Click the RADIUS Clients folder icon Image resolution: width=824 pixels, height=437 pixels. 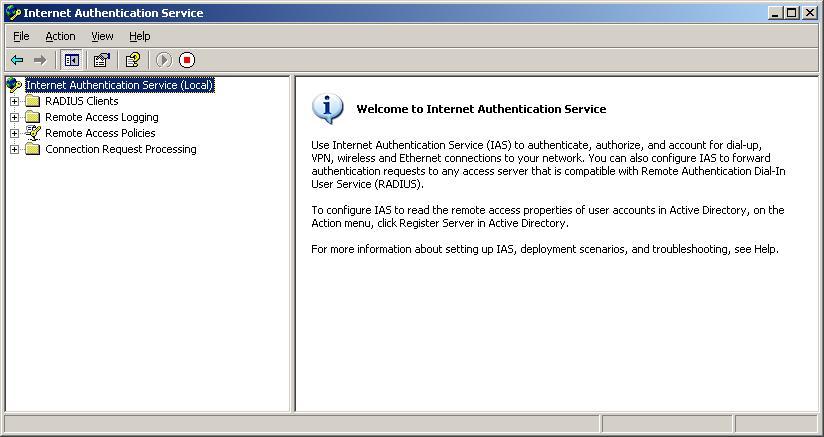(x=33, y=101)
